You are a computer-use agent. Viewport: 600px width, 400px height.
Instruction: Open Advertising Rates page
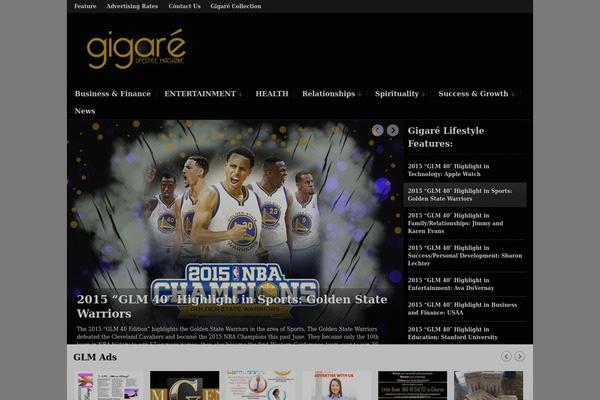pos(132,6)
